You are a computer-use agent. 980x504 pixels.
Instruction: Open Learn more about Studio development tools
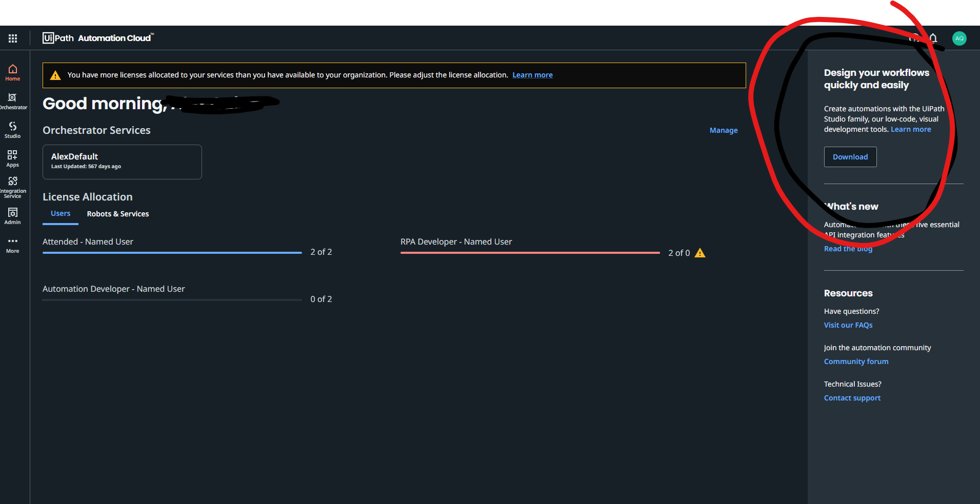pos(911,129)
